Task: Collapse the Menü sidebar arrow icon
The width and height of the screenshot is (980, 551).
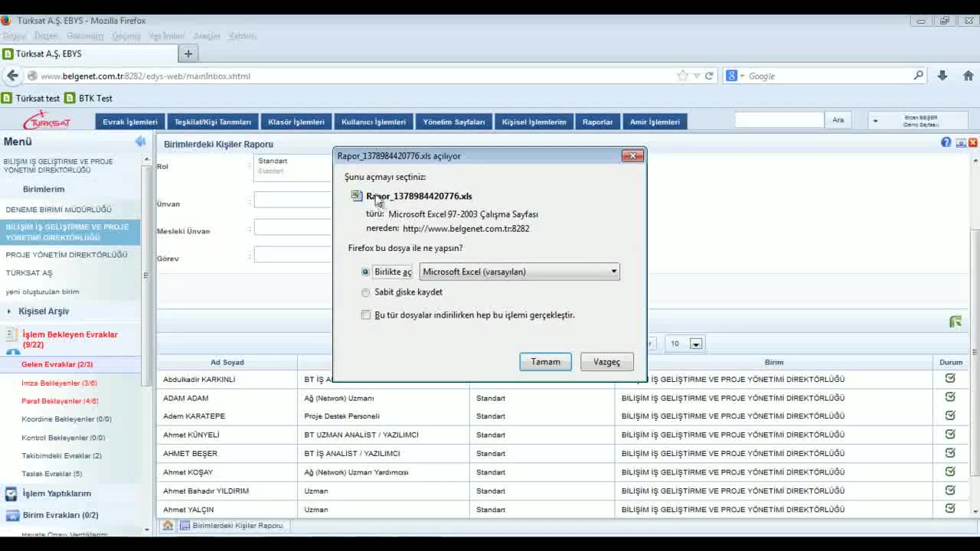Action: [x=140, y=142]
